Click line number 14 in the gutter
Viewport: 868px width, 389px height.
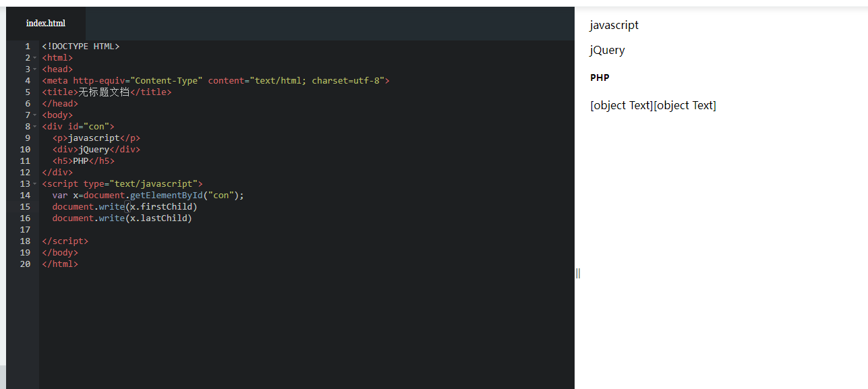coord(25,196)
